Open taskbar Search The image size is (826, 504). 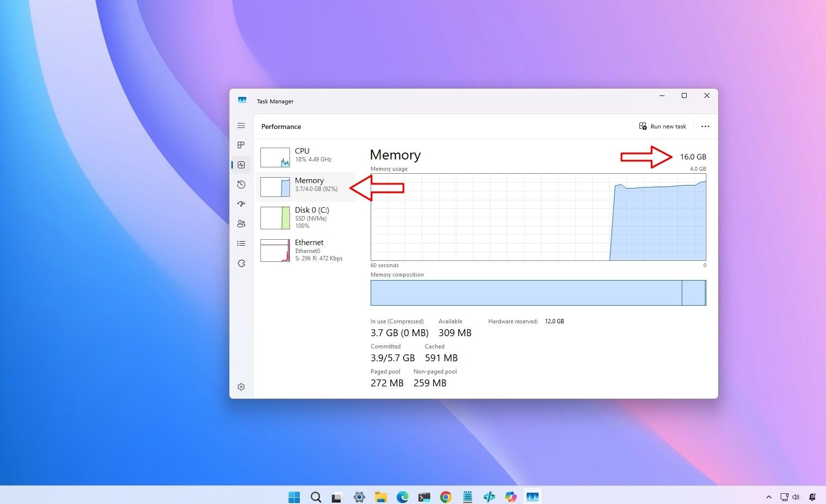pyautogui.click(x=316, y=497)
